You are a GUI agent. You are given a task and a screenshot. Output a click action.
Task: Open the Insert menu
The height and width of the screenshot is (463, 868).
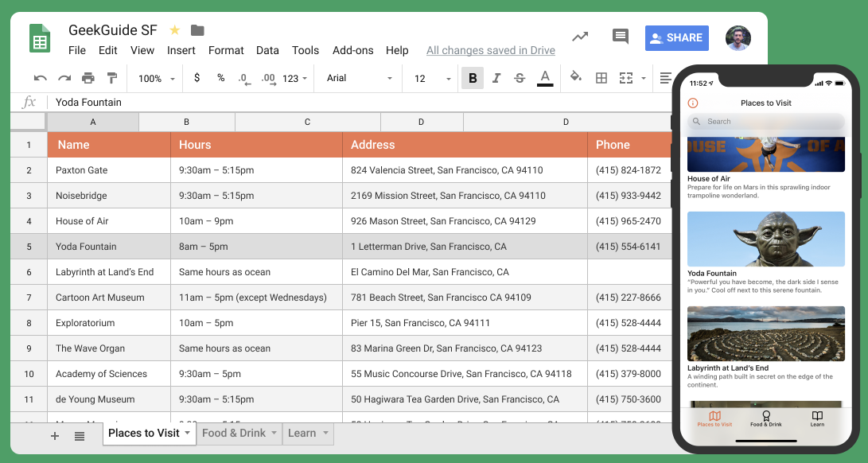[181, 50]
